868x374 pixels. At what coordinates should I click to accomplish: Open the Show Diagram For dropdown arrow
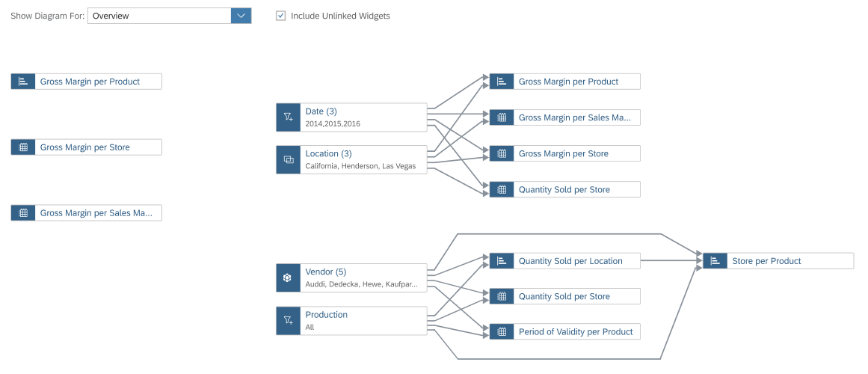click(x=241, y=16)
